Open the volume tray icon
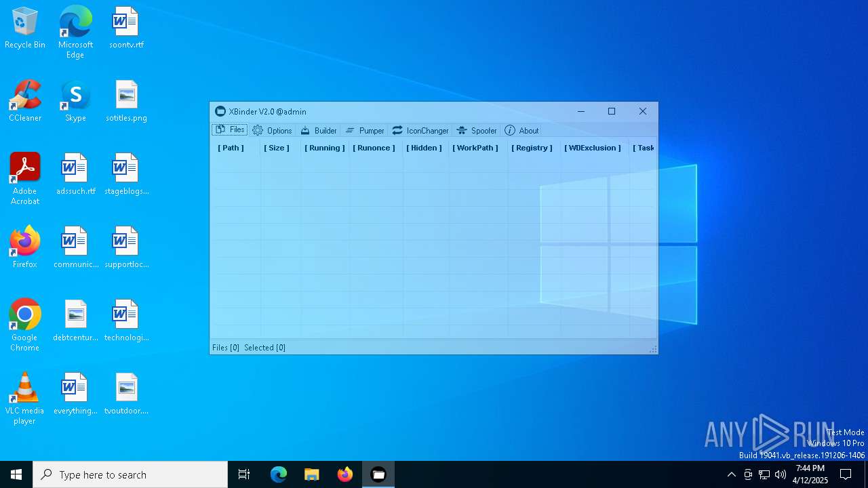Viewport: 868px width, 488px height. pyautogui.click(x=781, y=474)
